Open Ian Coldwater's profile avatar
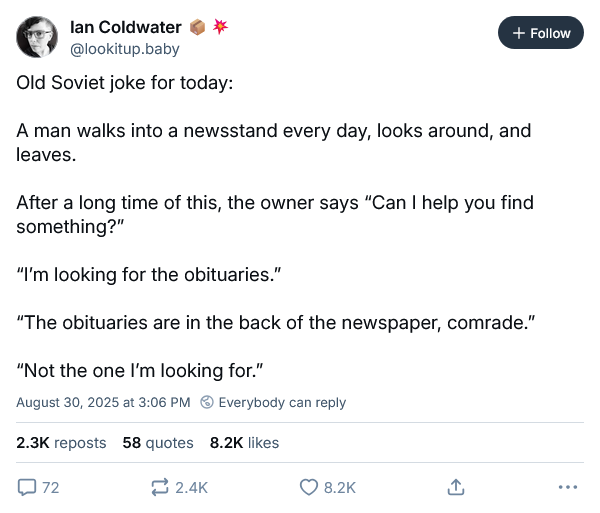 click(37, 37)
